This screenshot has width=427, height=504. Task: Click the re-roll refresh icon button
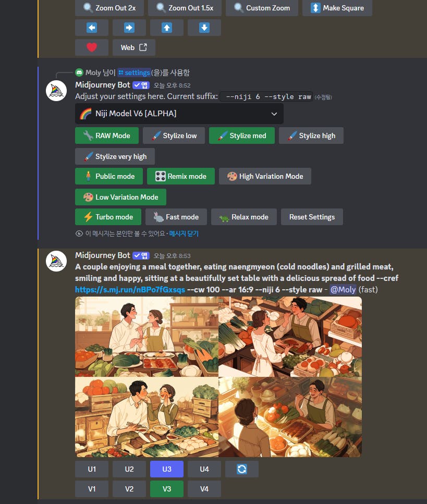click(242, 469)
